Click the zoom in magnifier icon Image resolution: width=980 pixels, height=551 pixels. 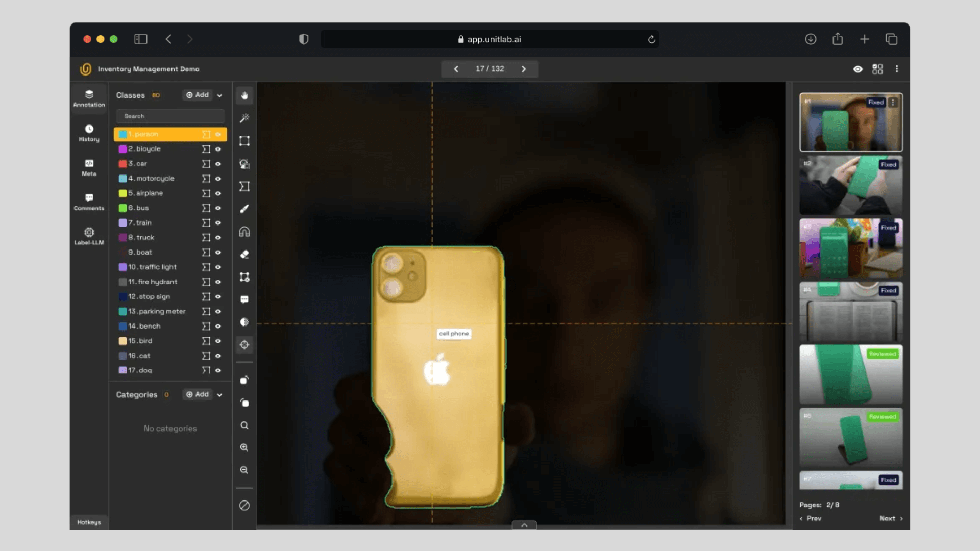pyautogui.click(x=244, y=447)
